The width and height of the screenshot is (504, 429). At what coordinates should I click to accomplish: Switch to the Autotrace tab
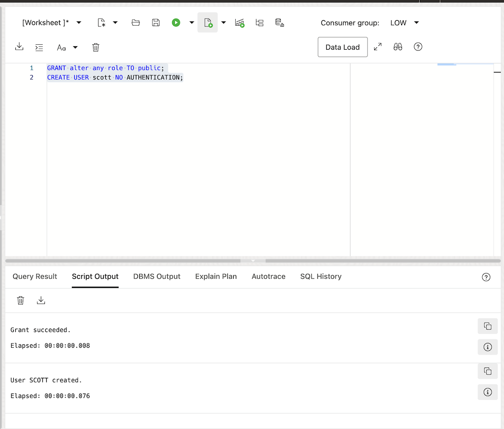point(268,276)
